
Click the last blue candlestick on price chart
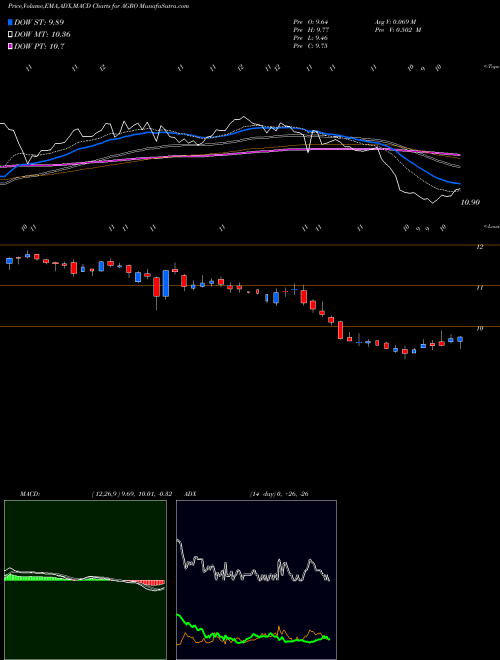(x=460, y=339)
